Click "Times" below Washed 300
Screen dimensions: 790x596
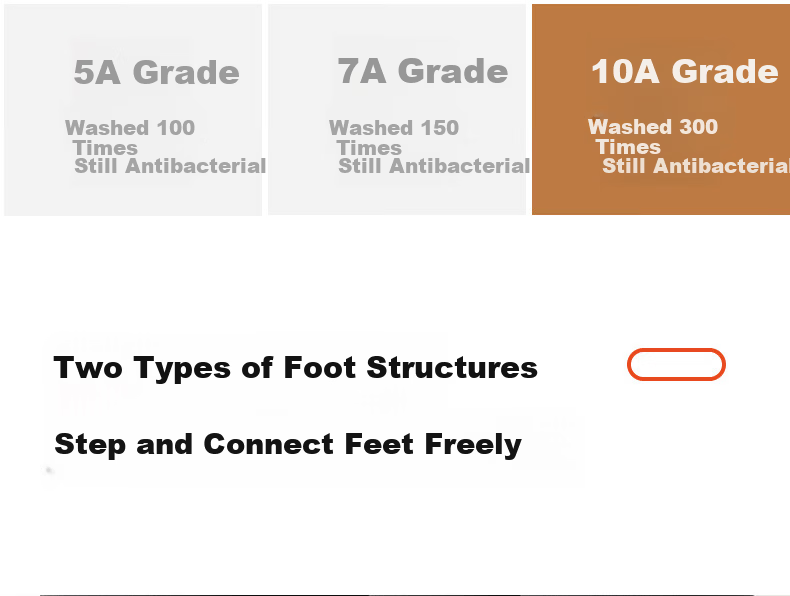coord(628,147)
